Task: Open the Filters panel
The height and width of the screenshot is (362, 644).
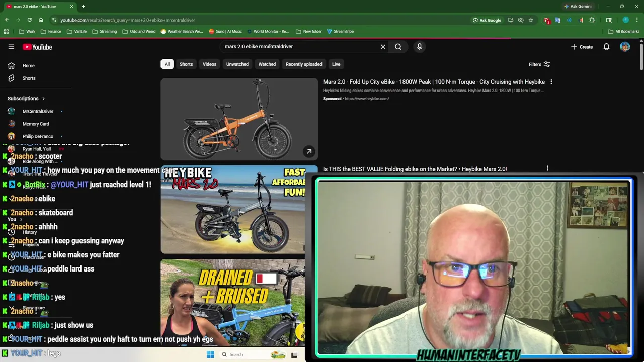Action: pyautogui.click(x=539, y=64)
